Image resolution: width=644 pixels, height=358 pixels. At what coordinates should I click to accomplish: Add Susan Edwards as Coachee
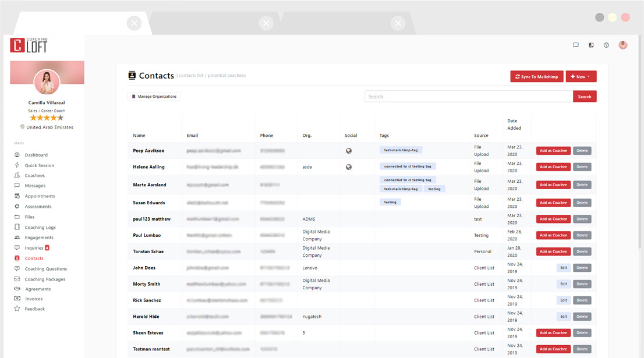click(553, 203)
